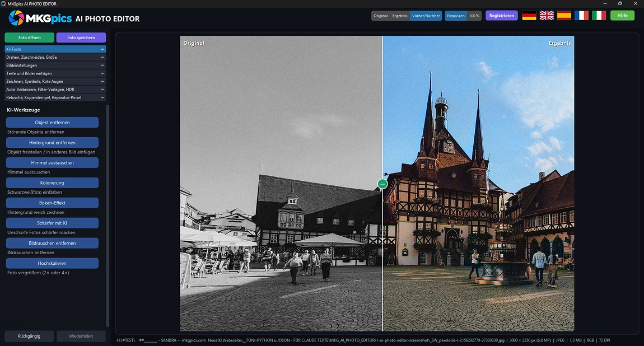Apply the Bokeh-Effekt tool
The height and width of the screenshot is (346, 644).
click(x=52, y=203)
